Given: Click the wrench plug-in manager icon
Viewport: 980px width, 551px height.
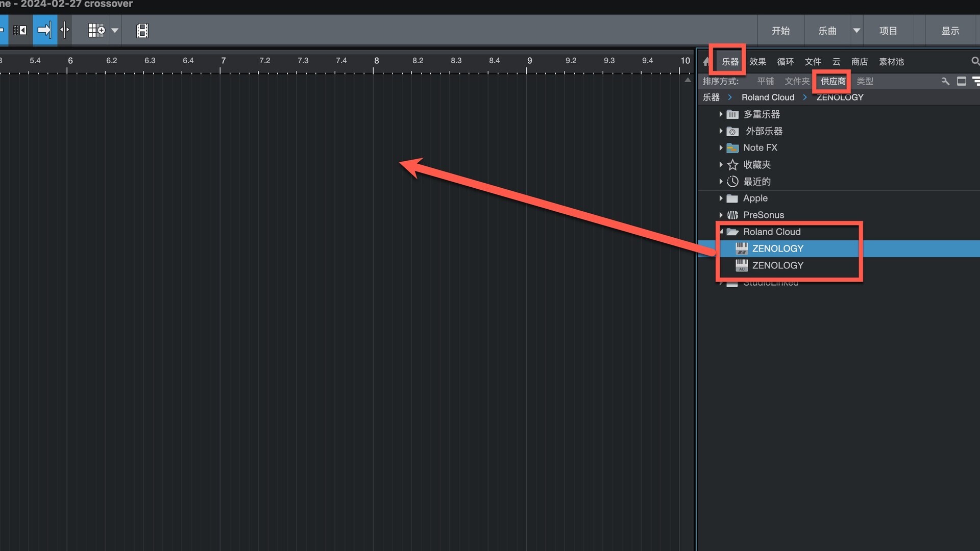Looking at the screenshot, I should (945, 81).
